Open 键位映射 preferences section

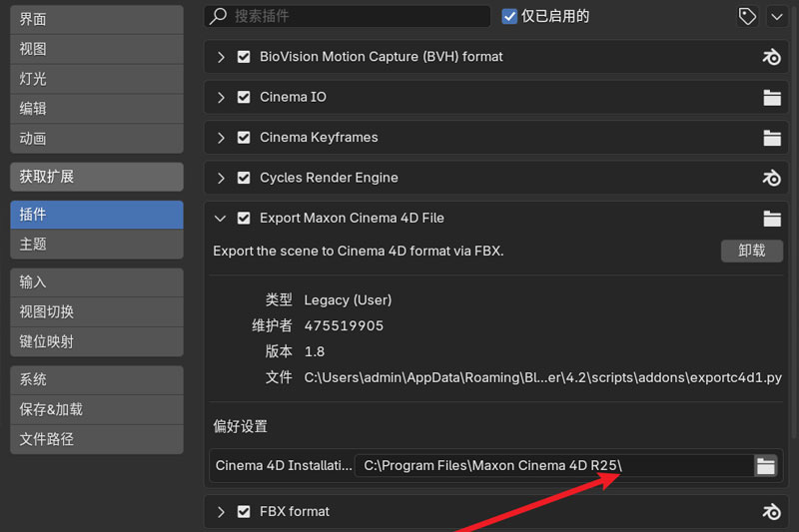[97, 341]
